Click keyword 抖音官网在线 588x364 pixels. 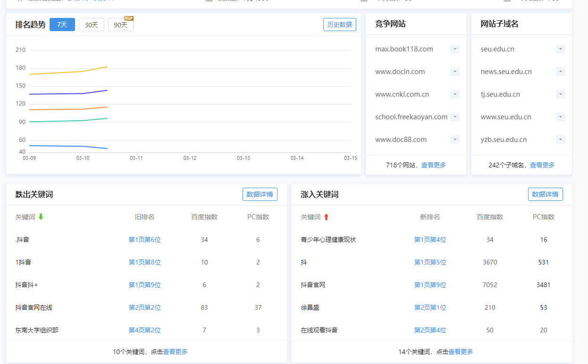tap(34, 307)
